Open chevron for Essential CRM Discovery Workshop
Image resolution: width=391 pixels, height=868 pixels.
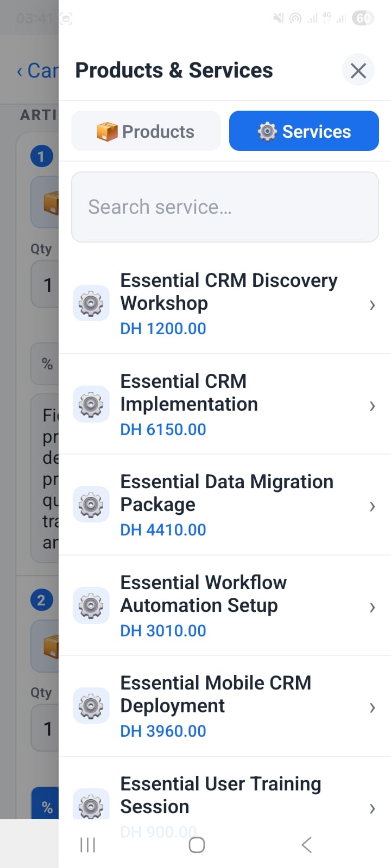[372, 305]
